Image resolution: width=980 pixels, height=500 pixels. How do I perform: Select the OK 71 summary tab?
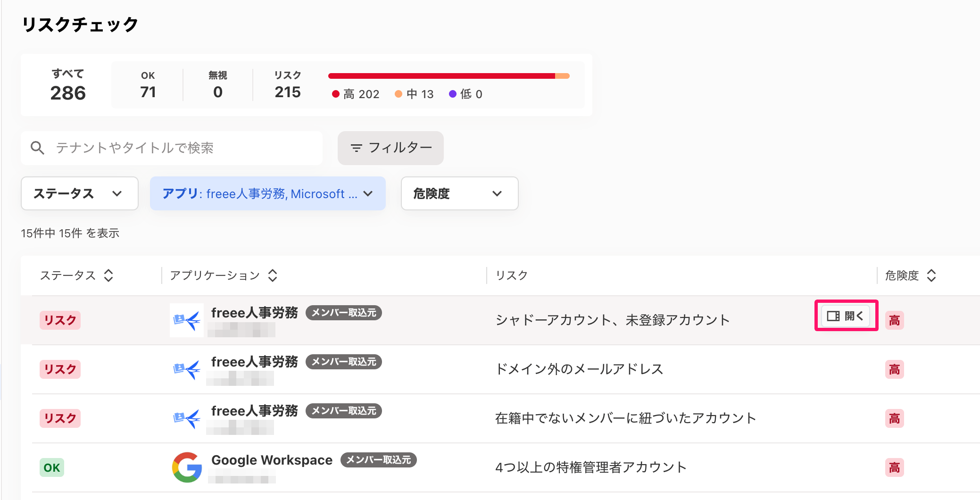point(148,85)
